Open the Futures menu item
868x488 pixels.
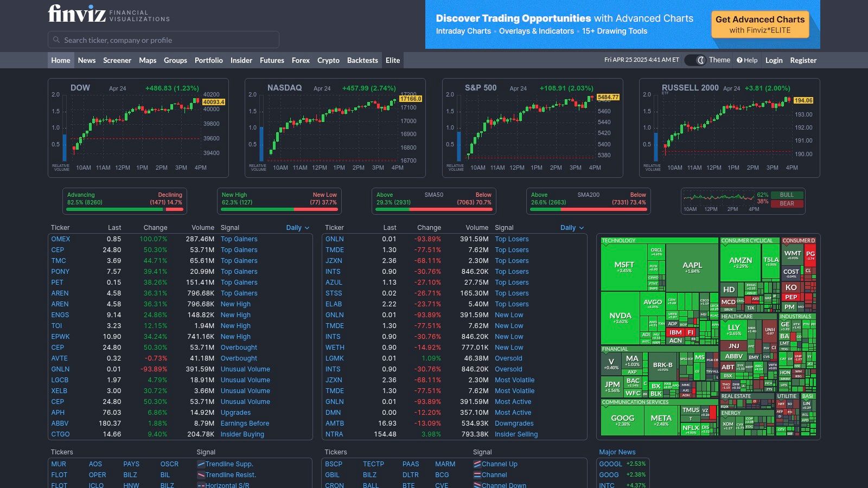272,60
